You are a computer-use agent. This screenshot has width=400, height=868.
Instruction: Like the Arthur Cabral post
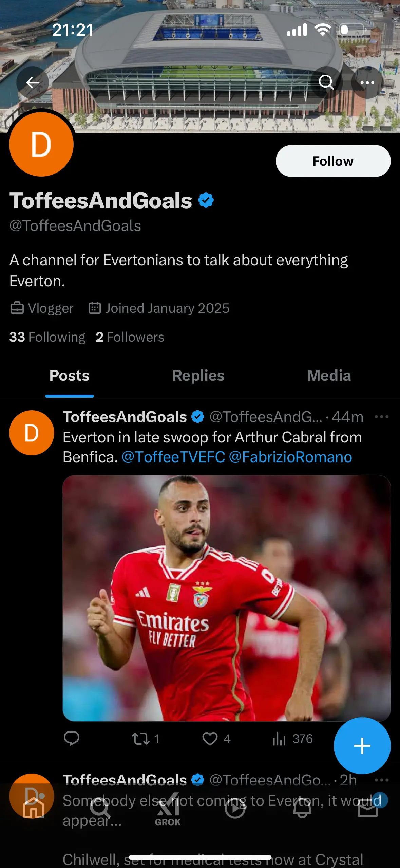coord(210,739)
